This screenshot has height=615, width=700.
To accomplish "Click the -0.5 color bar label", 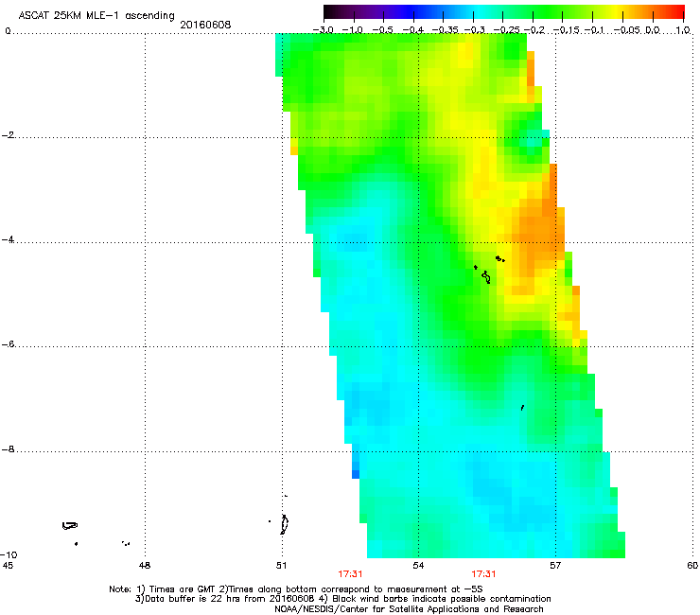I will coord(382,30).
